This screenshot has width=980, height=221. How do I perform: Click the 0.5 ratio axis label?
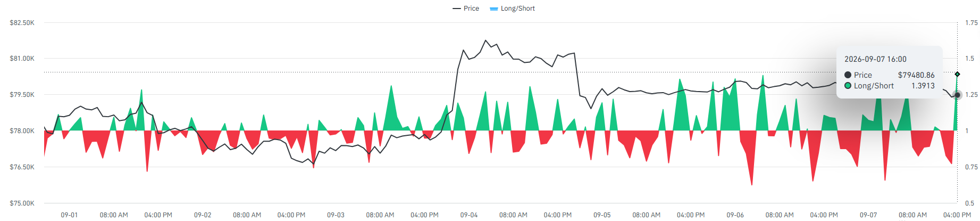pos(970,203)
